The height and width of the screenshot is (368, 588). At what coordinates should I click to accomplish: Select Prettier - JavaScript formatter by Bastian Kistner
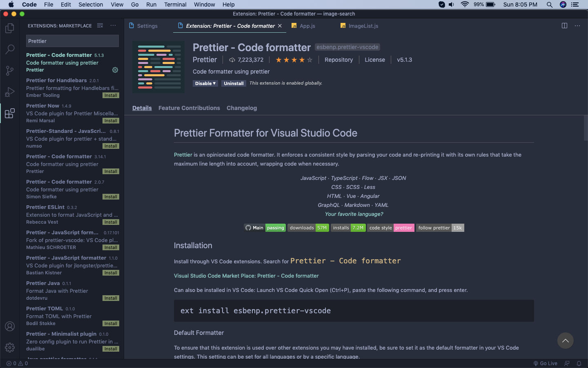coord(72,265)
